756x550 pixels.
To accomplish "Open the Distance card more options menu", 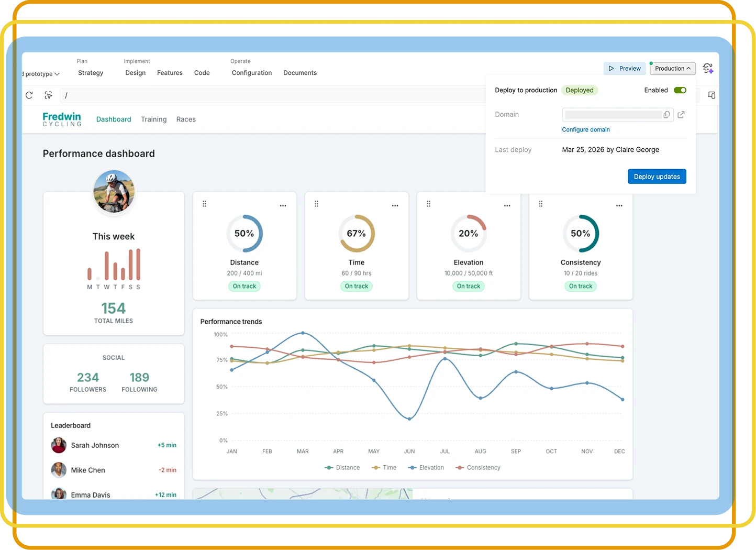I will [x=283, y=206].
